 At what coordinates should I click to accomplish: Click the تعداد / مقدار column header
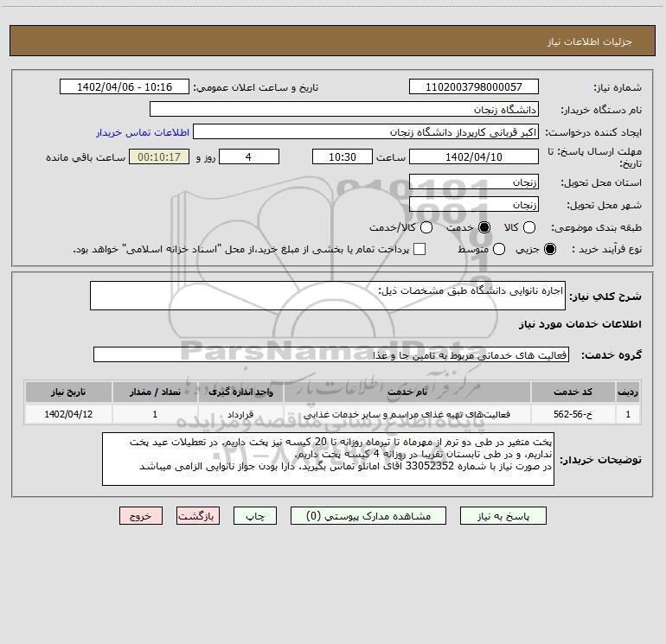click(155, 392)
